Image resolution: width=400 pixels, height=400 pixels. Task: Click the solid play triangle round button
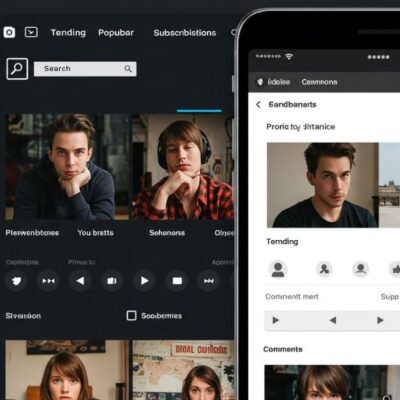[x=144, y=281]
